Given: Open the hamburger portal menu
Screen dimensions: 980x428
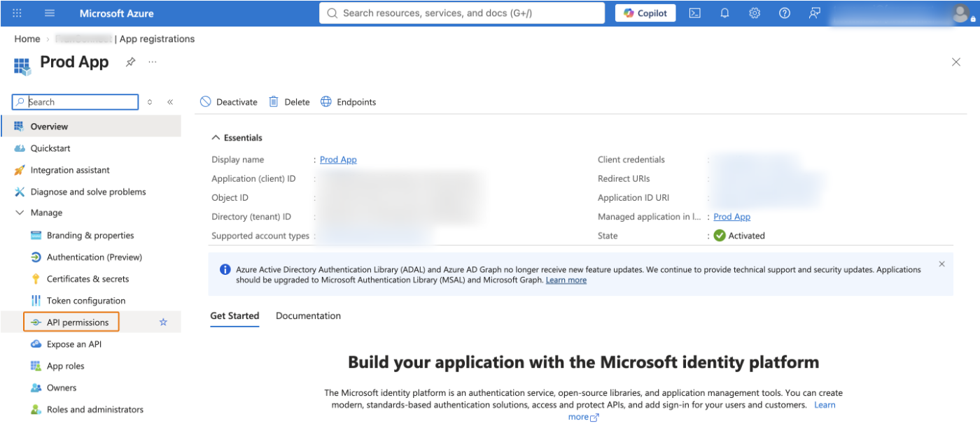Looking at the screenshot, I should point(50,13).
